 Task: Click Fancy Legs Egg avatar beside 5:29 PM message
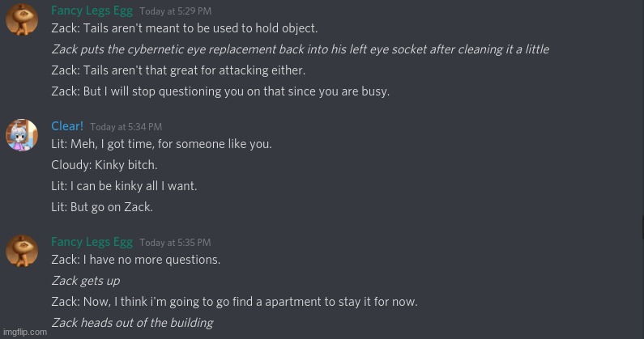(22, 19)
